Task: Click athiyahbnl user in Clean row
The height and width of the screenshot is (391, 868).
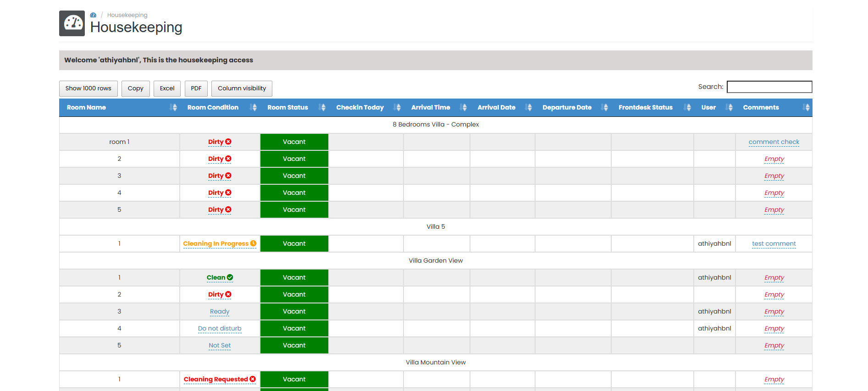Action: 714,278
